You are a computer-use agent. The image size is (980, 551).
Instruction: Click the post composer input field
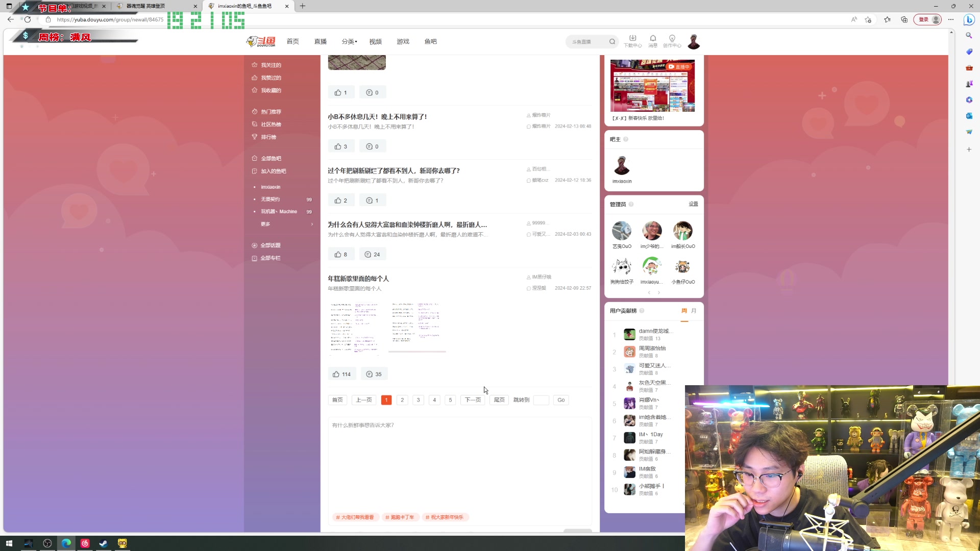458,459
